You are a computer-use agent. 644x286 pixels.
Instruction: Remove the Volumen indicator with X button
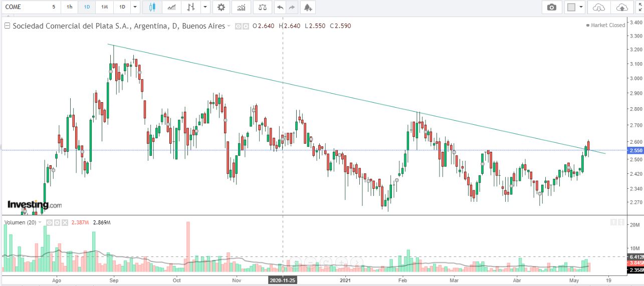(66, 222)
